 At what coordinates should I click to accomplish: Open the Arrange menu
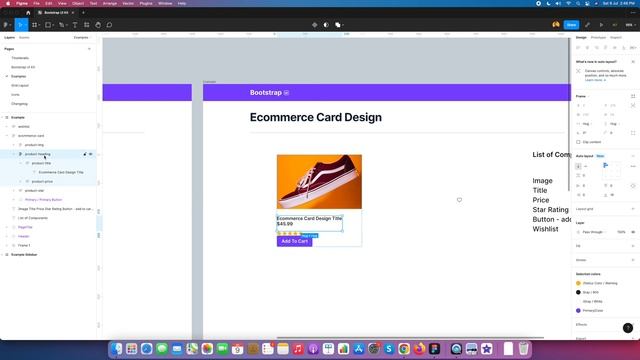[x=110, y=3]
